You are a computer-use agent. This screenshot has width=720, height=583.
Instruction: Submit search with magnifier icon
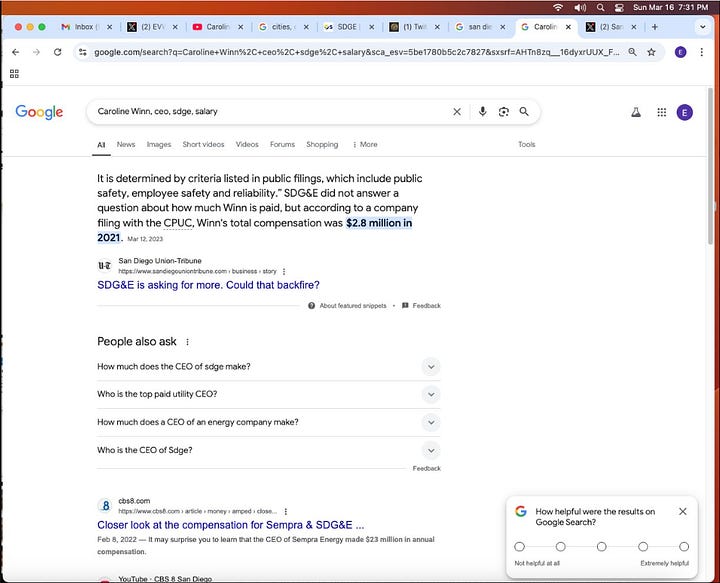click(524, 112)
